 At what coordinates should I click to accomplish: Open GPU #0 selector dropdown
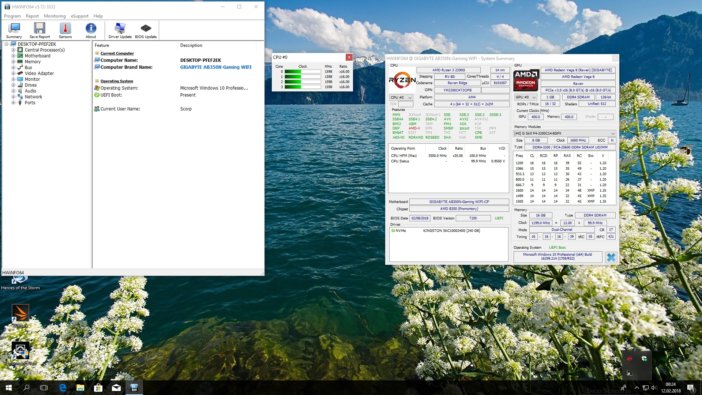[x=525, y=97]
